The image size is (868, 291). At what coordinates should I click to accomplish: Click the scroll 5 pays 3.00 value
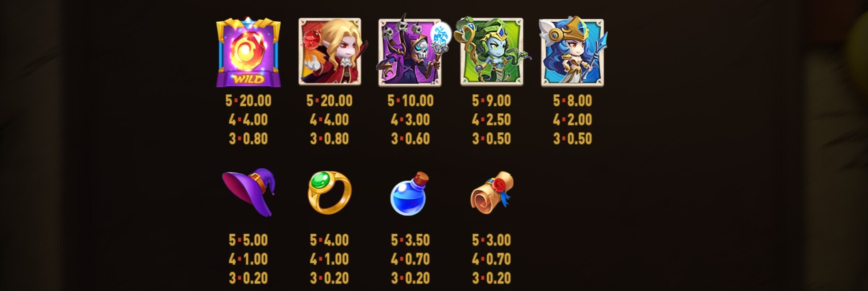[x=491, y=240]
